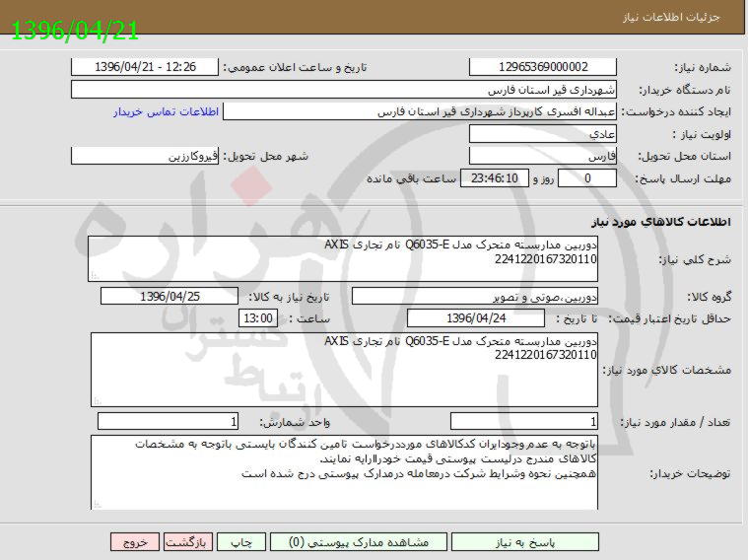Image resolution: width=748 pixels, height=560 pixels.
Task: Click the شرح کلی نیاز text area
Action: coord(343,258)
